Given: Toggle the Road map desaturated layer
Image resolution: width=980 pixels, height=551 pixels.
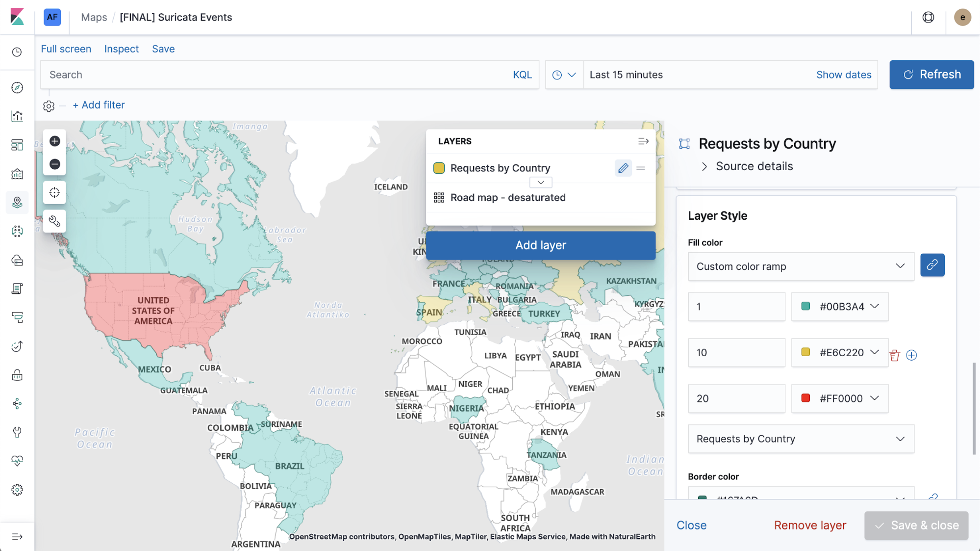Looking at the screenshot, I should (440, 198).
